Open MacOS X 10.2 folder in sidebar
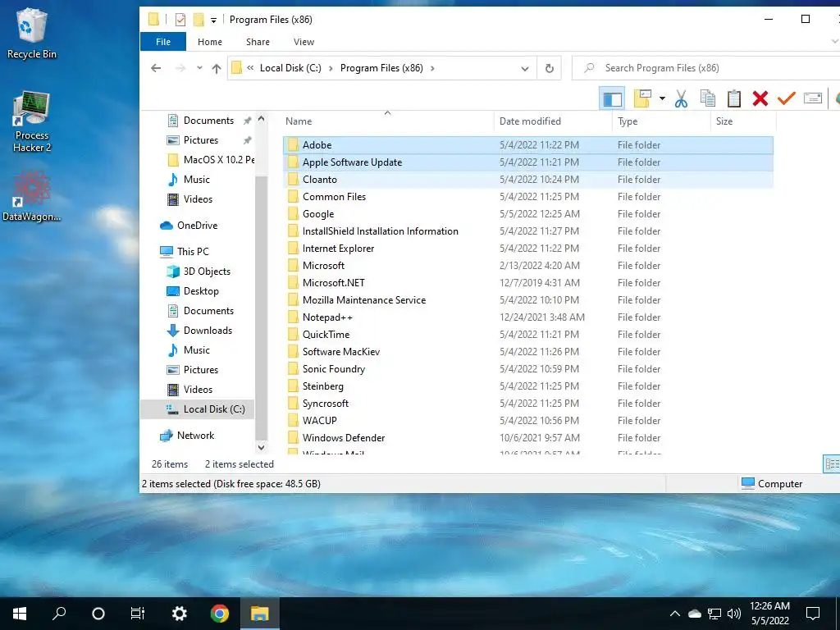The height and width of the screenshot is (630, 840). pyautogui.click(x=211, y=160)
